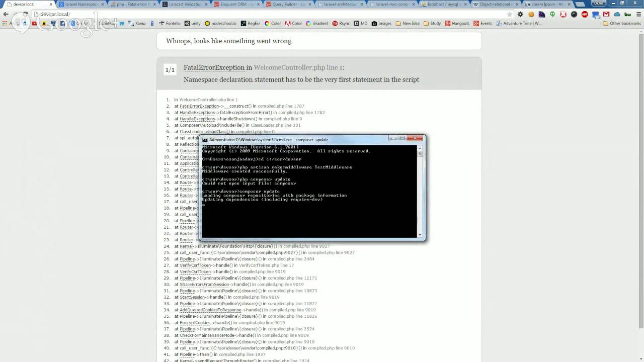Image resolution: width=644 pixels, height=362 pixels.
Task: Click the green Hangouts extension icon
Action: click(552, 14)
